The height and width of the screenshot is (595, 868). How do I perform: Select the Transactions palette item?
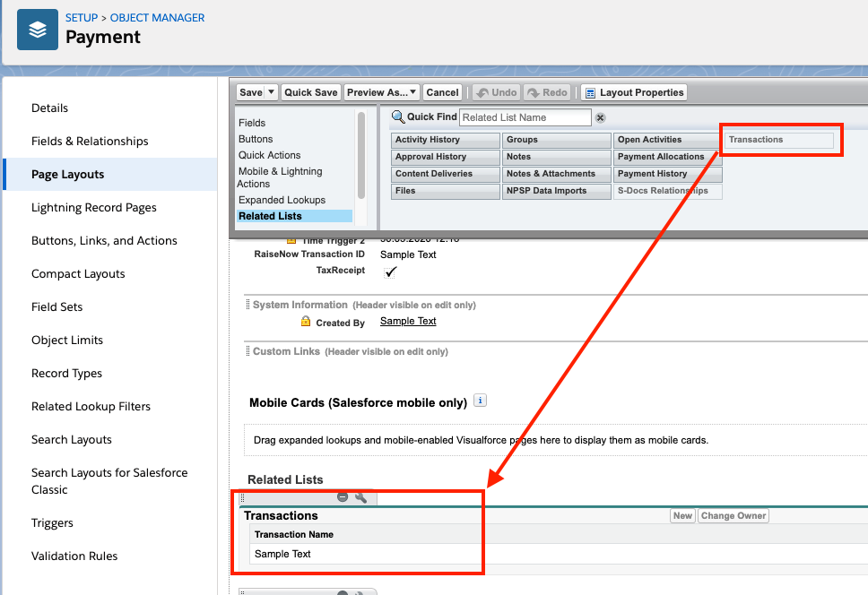coord(779,140)
